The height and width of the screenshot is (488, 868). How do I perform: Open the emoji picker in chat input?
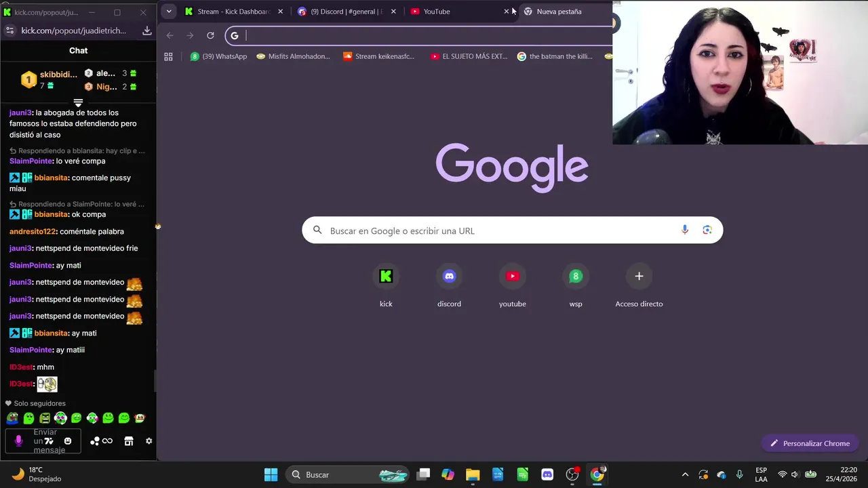(x=67, y=441)
